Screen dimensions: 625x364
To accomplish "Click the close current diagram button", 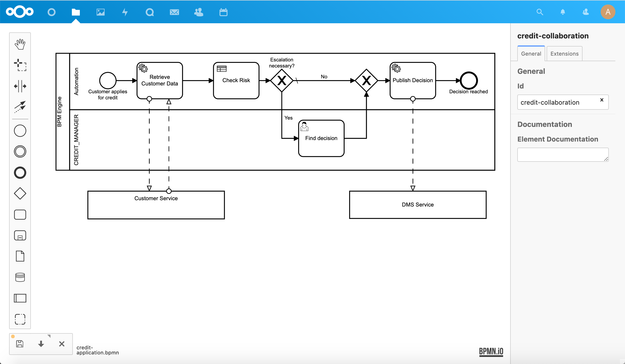I will pos(61,345).
